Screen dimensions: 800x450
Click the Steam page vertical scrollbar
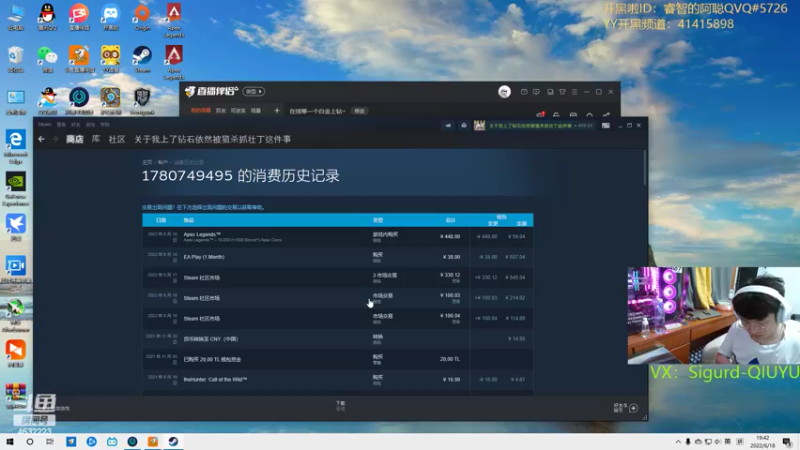645,168
